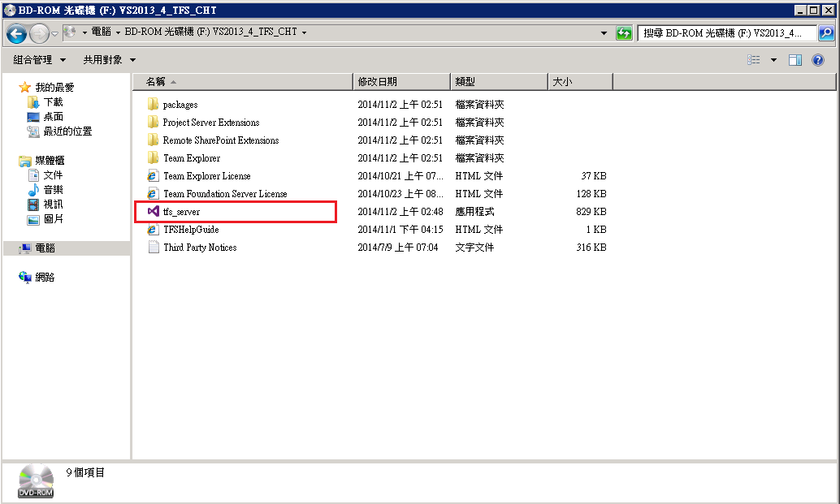840x504 pixels.
Task: Select Remote SharePoint Extensions folder icon
Action: [154, 140]
